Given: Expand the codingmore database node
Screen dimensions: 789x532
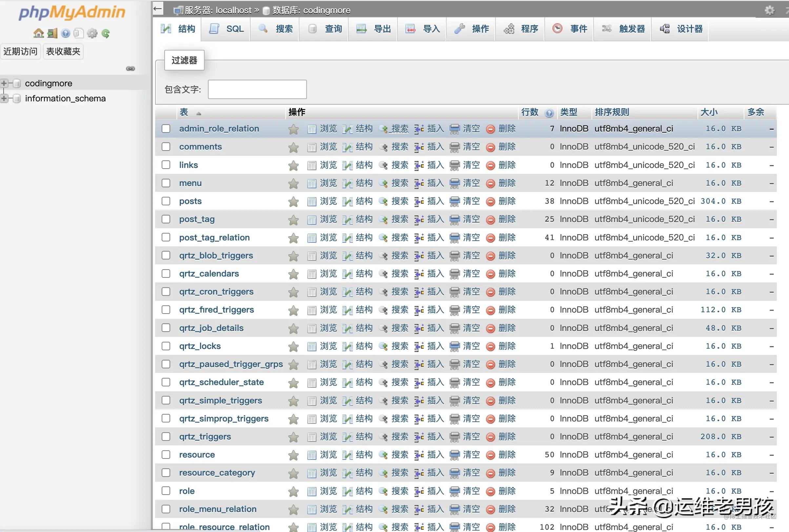Looking at the screenshot, I should pos(4,83).
